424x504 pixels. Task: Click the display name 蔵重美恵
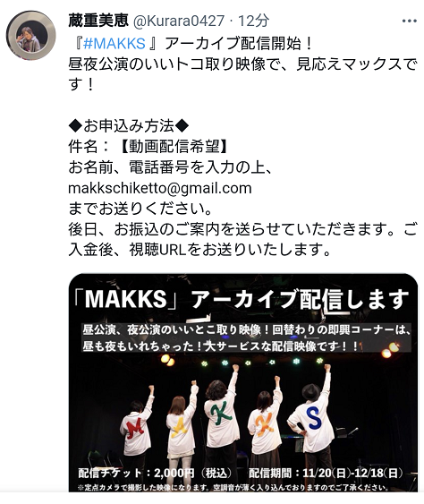(x=98, y=21)
